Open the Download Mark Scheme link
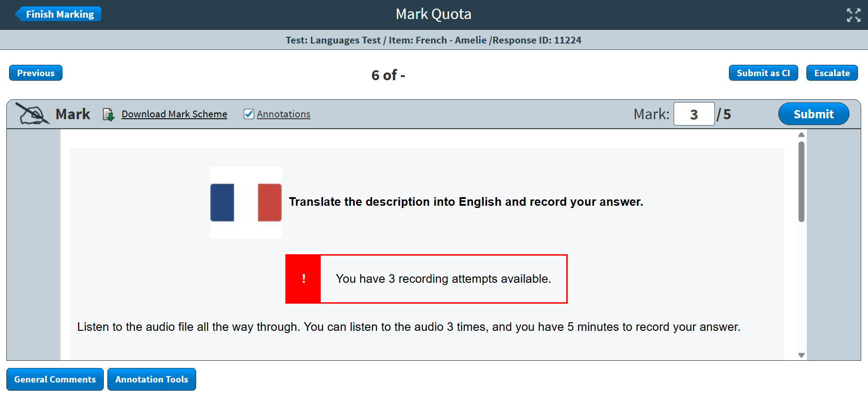The image size is (868, 397). 174,114
